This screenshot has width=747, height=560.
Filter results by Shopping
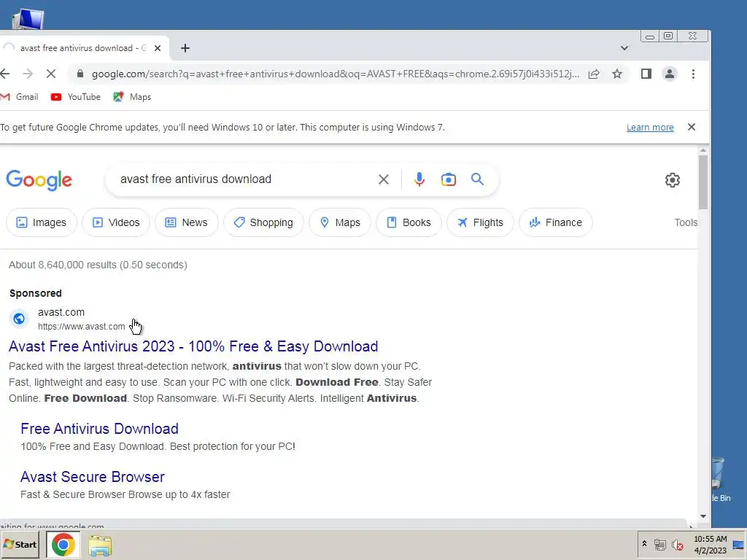263,222
